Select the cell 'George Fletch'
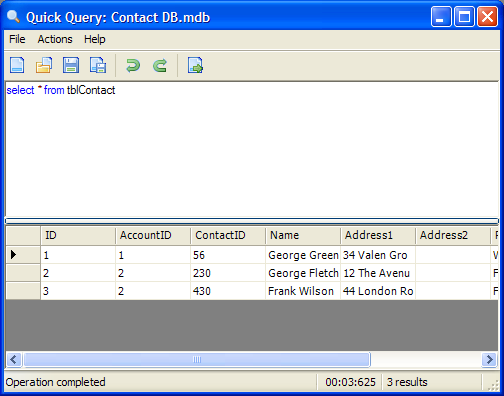Image resolution: width=504 pixels, height=396 pixels. tap(303, 273)
